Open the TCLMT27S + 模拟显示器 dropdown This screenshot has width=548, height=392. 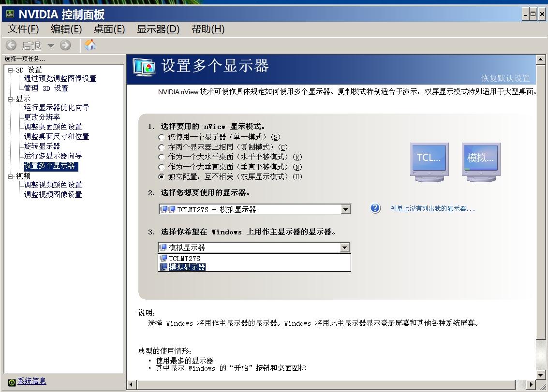[255, 209]
